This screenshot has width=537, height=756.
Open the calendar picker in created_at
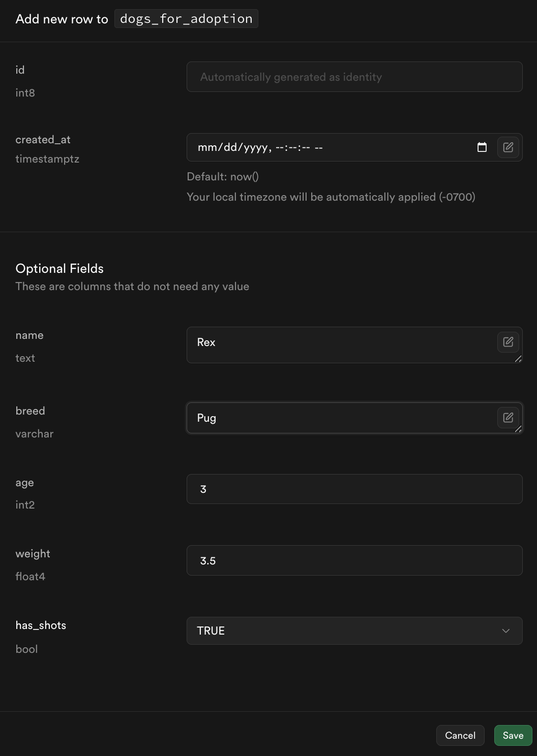tap(482, 147)
